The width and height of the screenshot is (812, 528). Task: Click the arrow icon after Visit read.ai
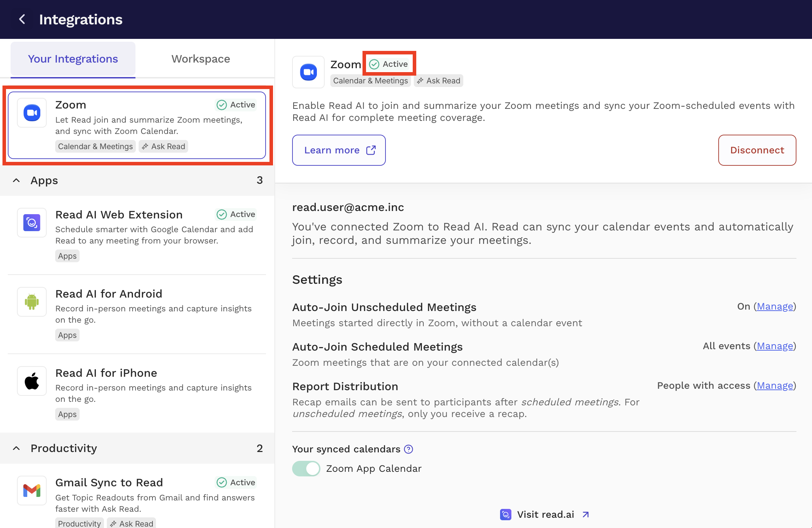coord(586,515)
